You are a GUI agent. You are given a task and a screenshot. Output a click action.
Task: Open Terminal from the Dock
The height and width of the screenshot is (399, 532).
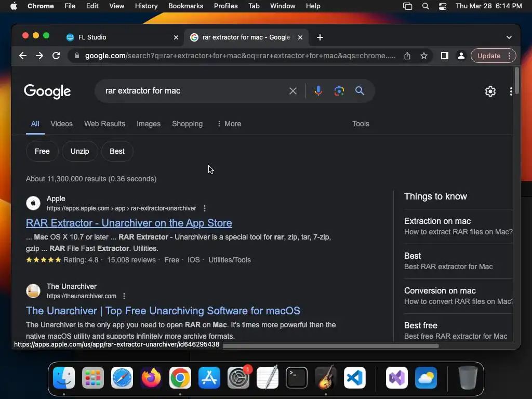297,378
